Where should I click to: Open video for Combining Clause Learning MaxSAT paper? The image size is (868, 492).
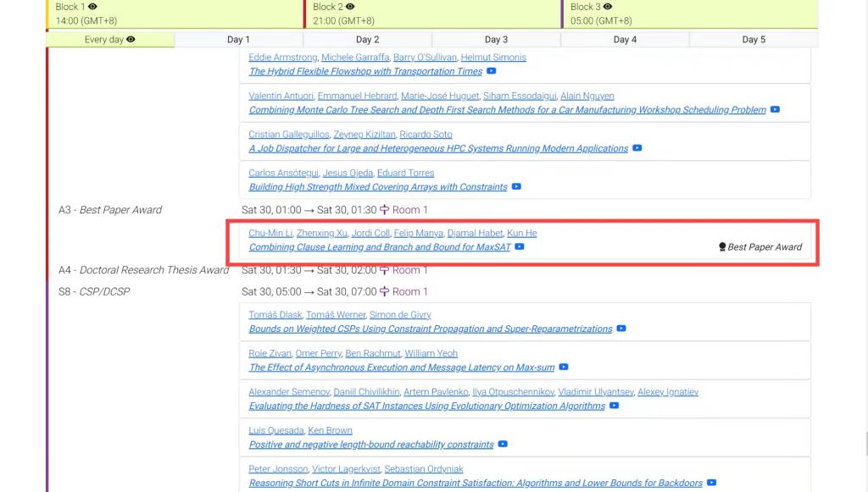point(520,247)
